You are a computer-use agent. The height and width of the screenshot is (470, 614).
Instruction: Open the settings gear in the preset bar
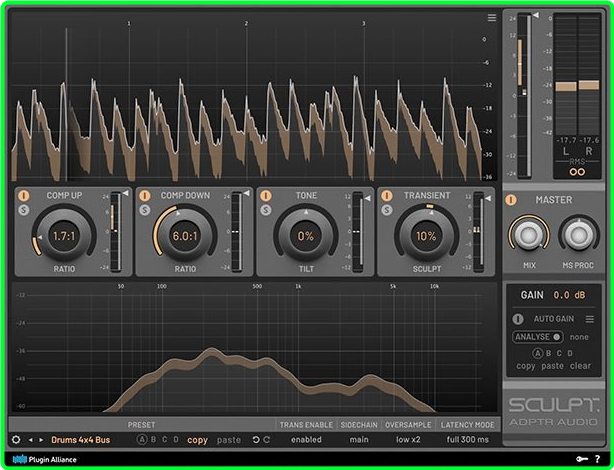click(x=16, y=440)
